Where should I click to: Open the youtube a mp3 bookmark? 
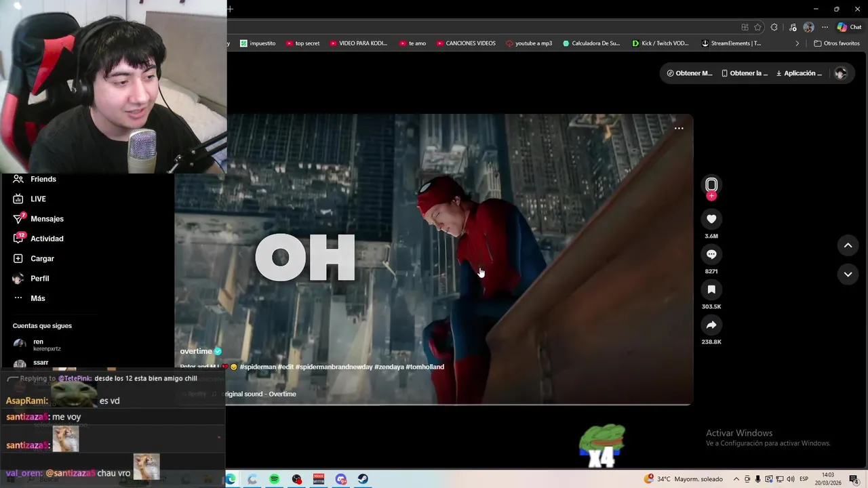(529, 43)
